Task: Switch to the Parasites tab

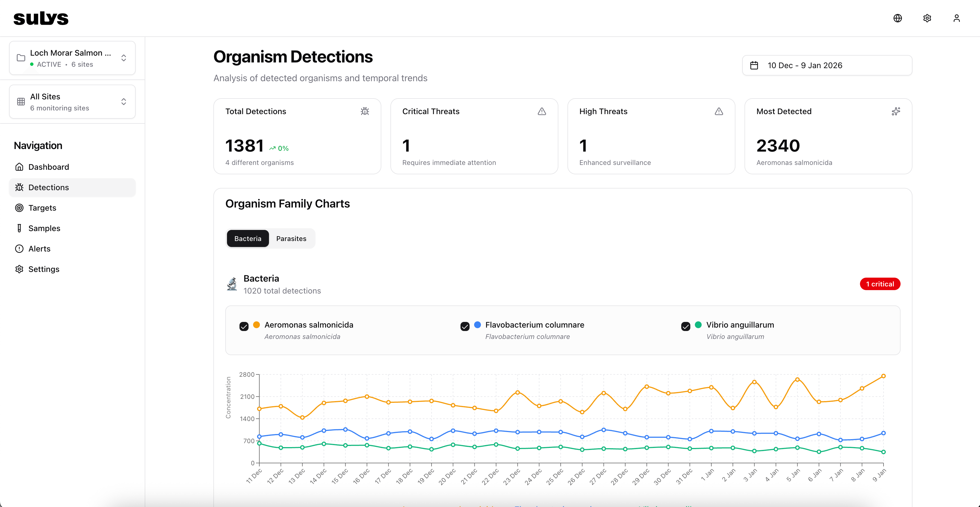Action: coord(291,239)
